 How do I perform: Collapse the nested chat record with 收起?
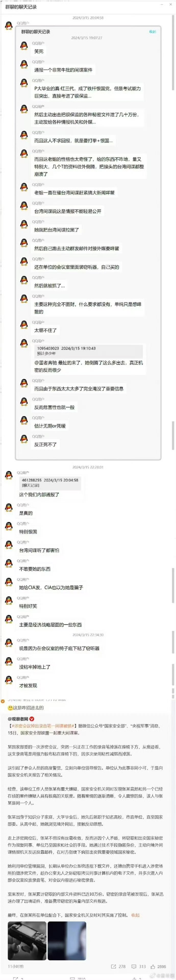point(153,32)
